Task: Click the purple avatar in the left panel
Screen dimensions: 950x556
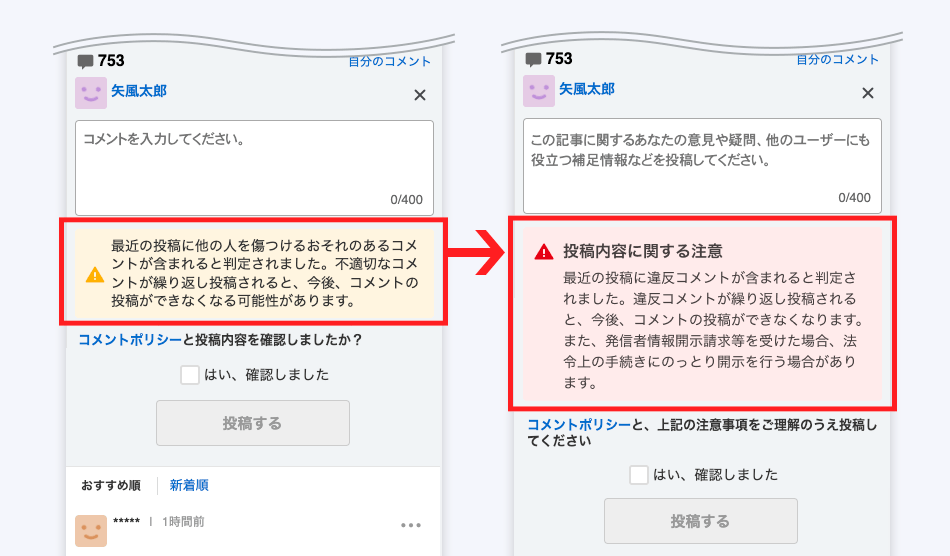Action: pyautogui.click(x=91, y=93)
